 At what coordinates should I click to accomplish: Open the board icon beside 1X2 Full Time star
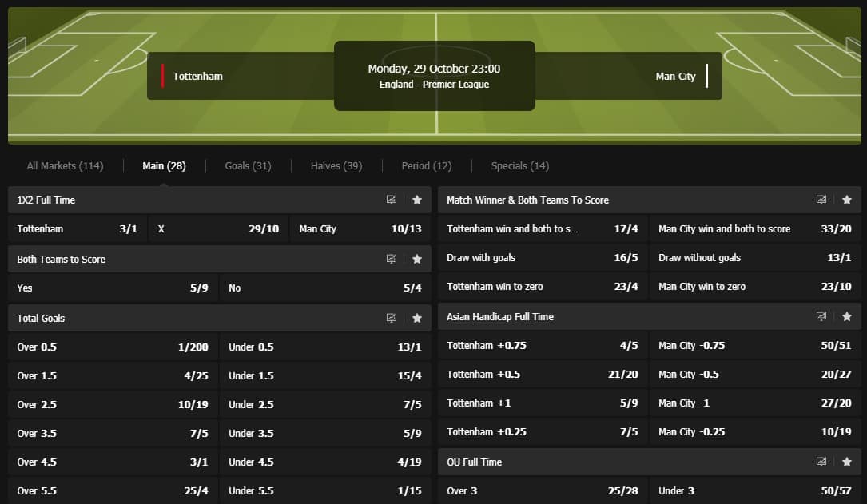click(x=392, y=200)
